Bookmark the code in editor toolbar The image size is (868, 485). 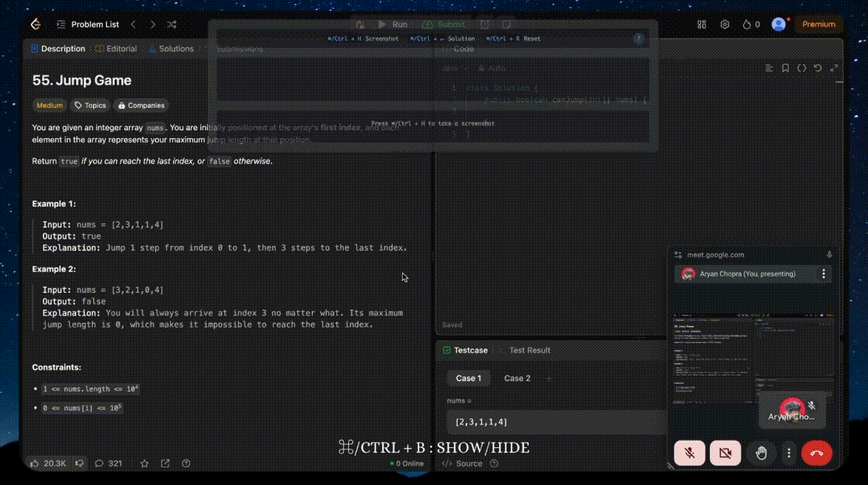[785, 68]
